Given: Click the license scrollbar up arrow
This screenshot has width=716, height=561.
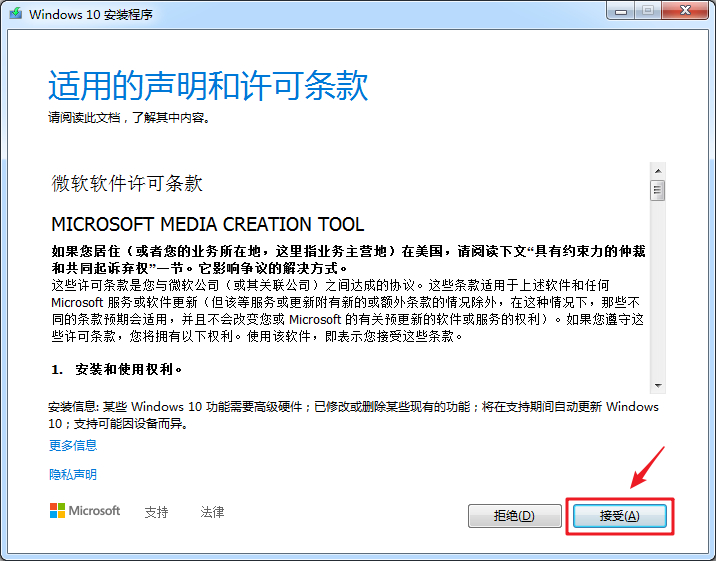Looking at the screenshot, I should (658, 171).
